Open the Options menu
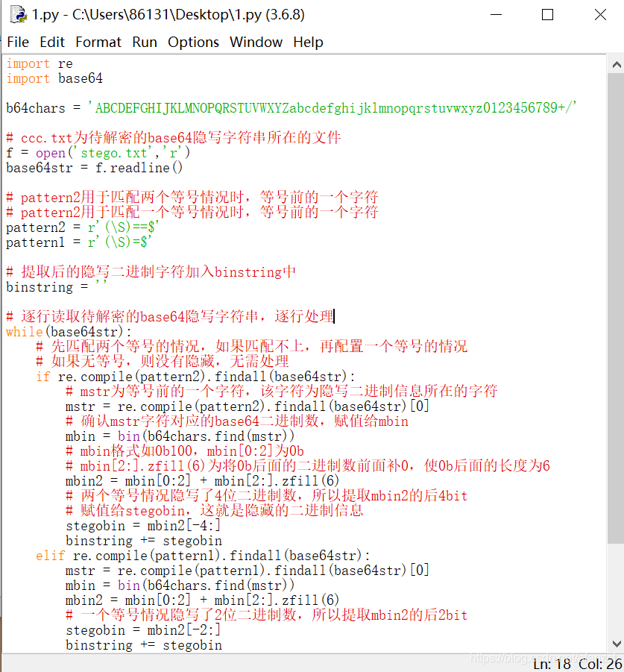Screen dimensions: 624x672 [193, 42]
